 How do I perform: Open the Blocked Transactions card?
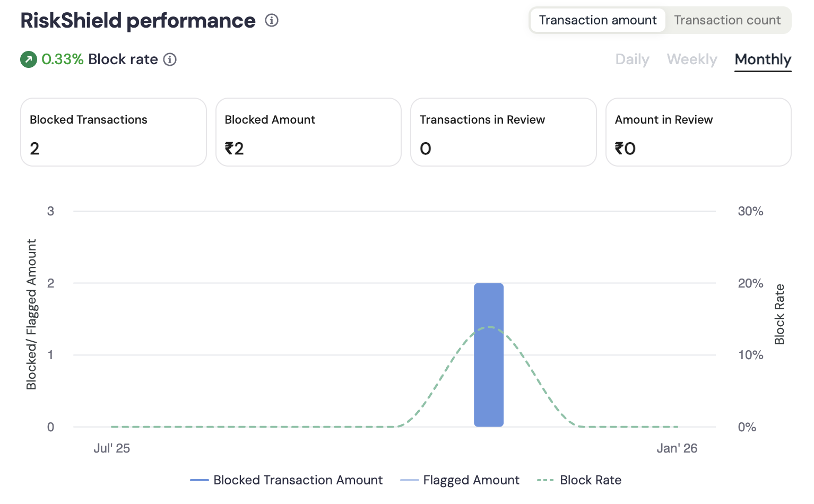pos(113,132)
